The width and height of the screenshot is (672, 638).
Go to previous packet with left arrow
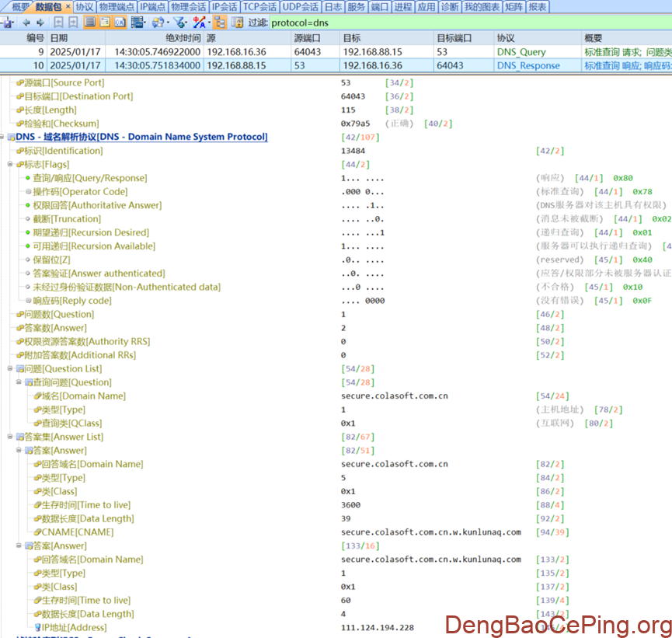[x=26, y=23]
